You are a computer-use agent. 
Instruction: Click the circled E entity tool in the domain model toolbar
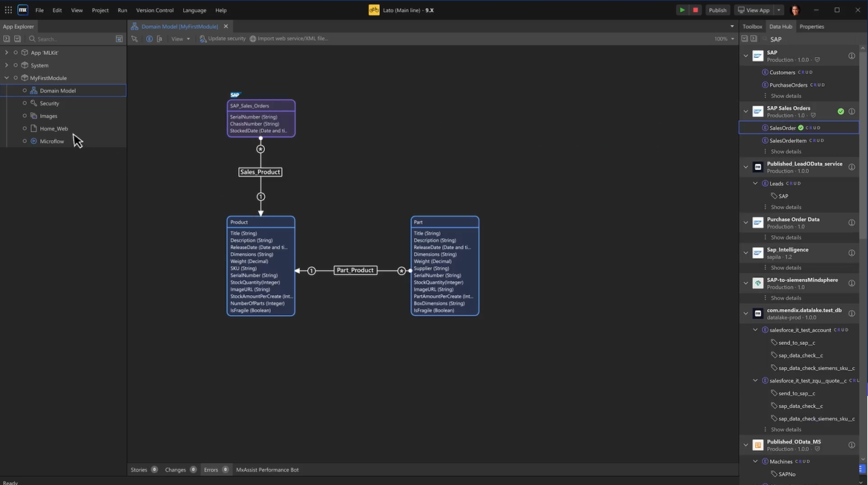tap(149, 39)
